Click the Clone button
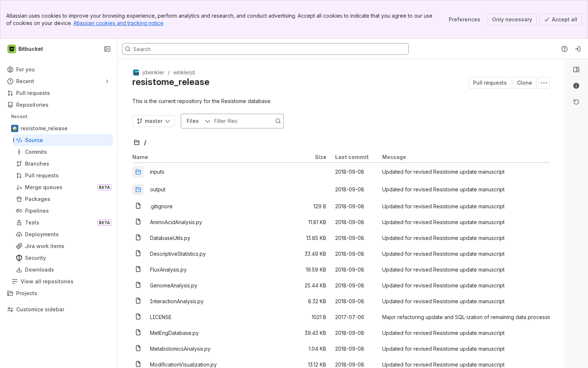 524,83
